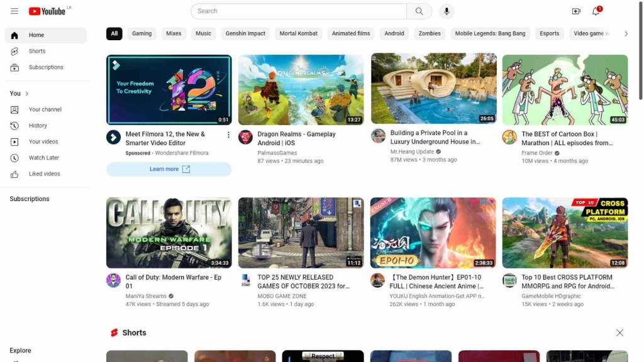644x362 pixels.
Task: Open Subscriptions in the sidebar
Action: click(45, 67)
